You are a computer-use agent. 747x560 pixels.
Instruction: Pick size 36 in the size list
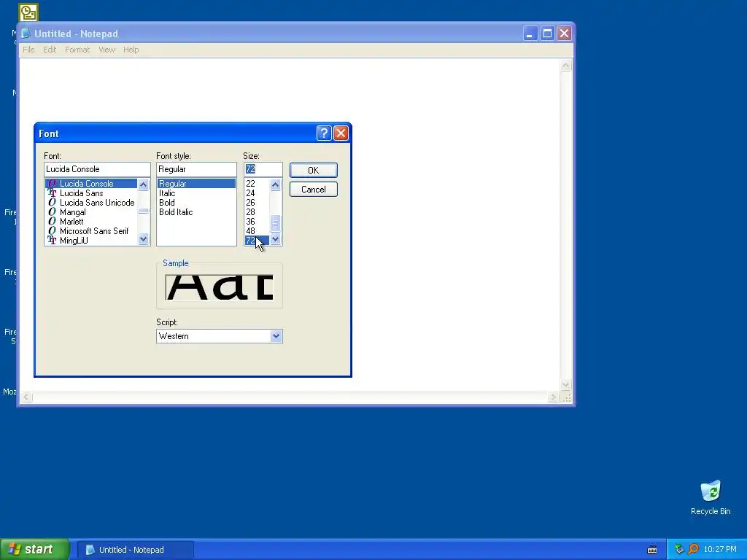click(251, 222)
